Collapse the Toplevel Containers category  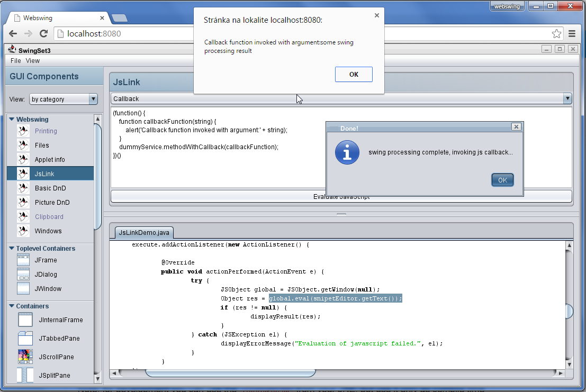(x=12, y=248)
